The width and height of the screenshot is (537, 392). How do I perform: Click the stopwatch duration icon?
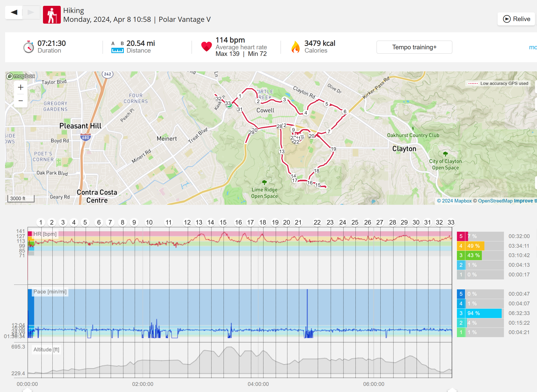tap(28, 47)
